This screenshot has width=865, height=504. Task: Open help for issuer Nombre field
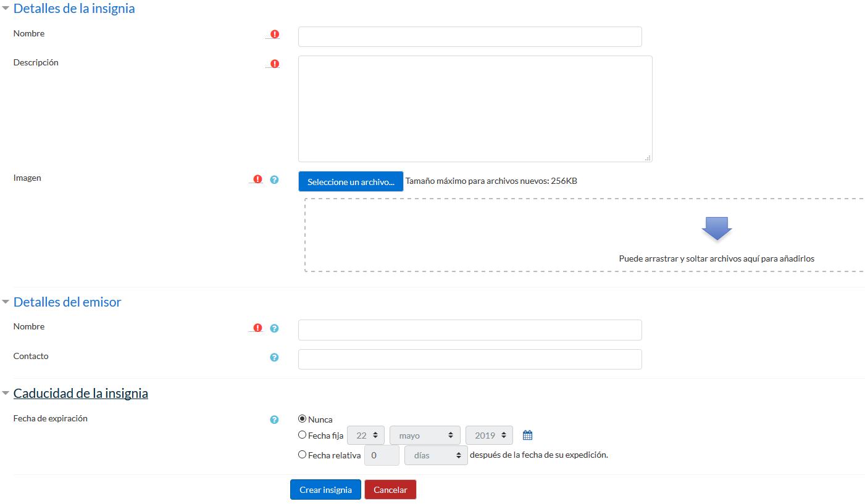(x=275, y=328)
